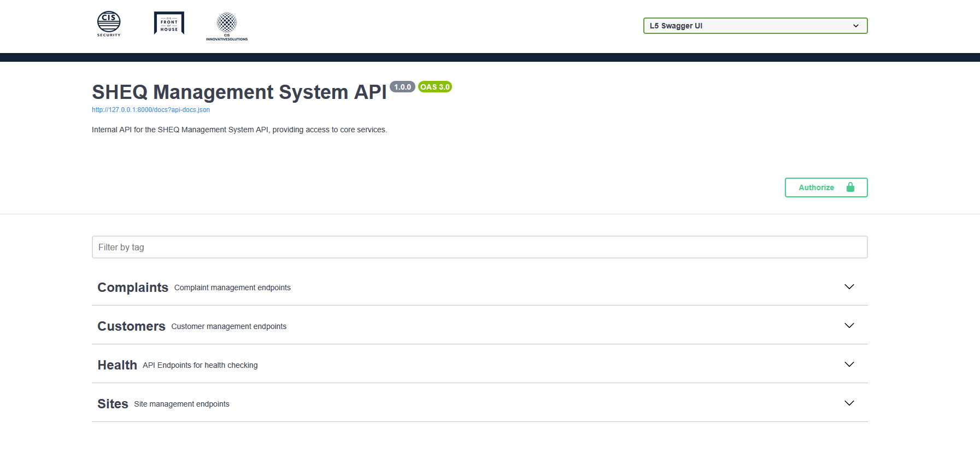Click the 1.0.0 version badge

pyautogui.click(x=402, y=87)
